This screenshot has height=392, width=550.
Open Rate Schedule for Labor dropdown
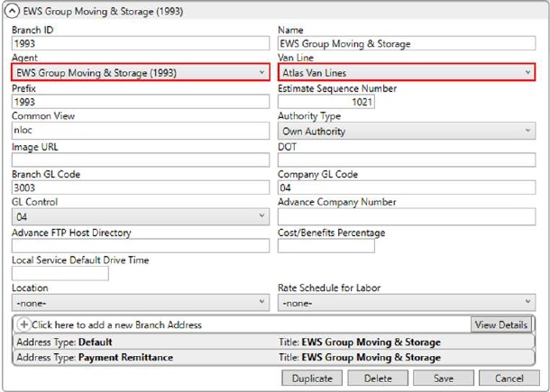(406, 304)
